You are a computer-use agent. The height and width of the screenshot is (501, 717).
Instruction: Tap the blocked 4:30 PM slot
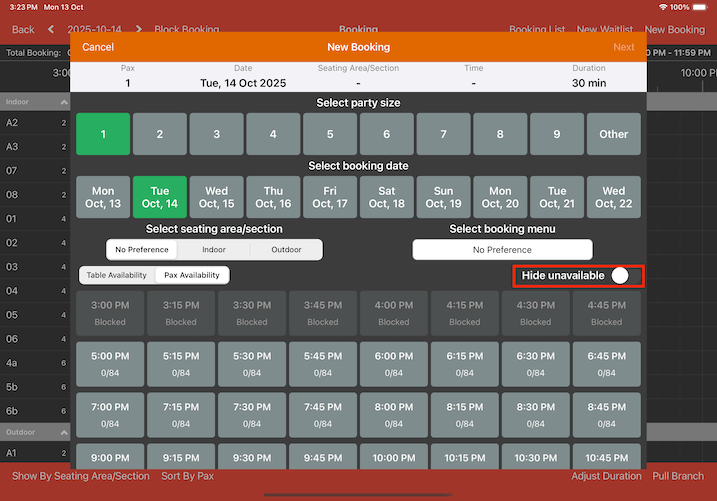tap(535, 313)
